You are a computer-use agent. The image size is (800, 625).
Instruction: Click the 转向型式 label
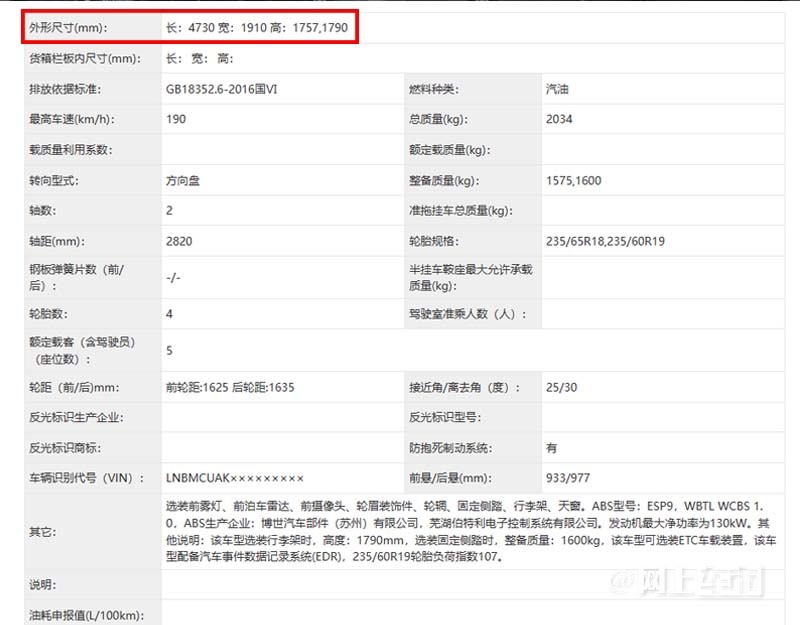point(54,181)
